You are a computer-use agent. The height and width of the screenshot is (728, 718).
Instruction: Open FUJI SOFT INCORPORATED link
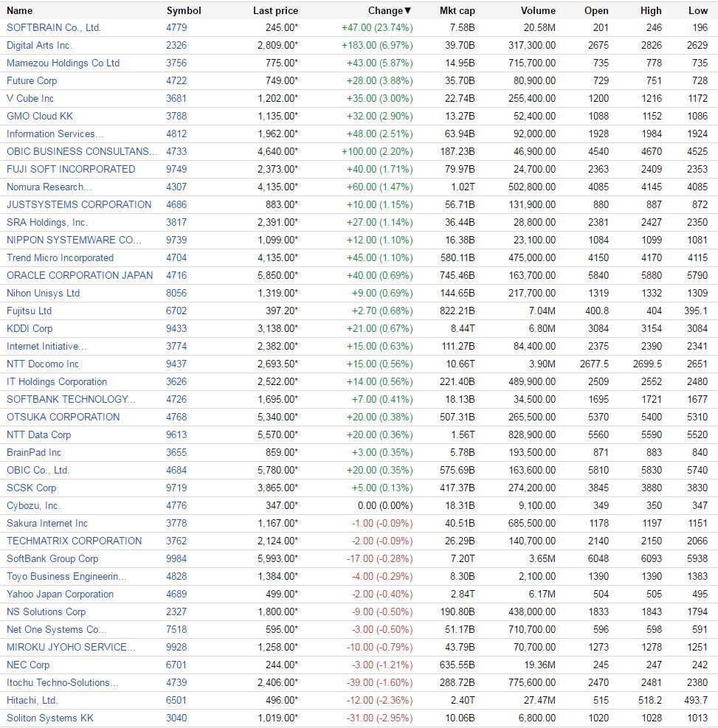71,169
